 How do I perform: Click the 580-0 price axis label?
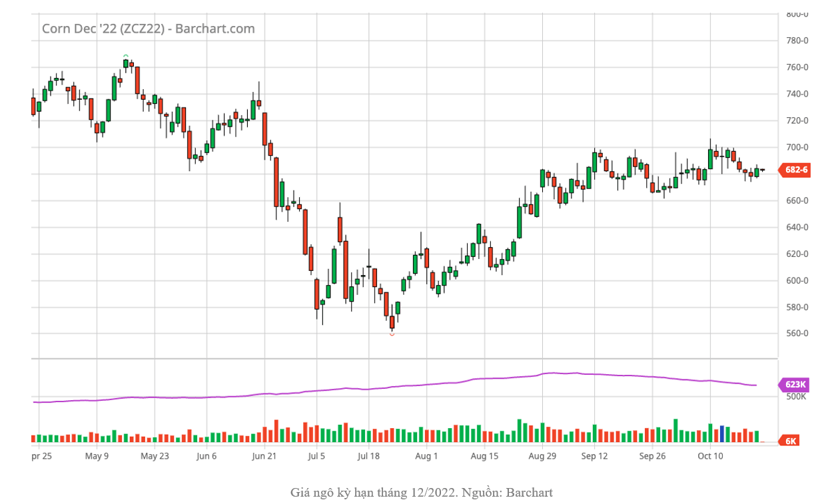point(797,307)
